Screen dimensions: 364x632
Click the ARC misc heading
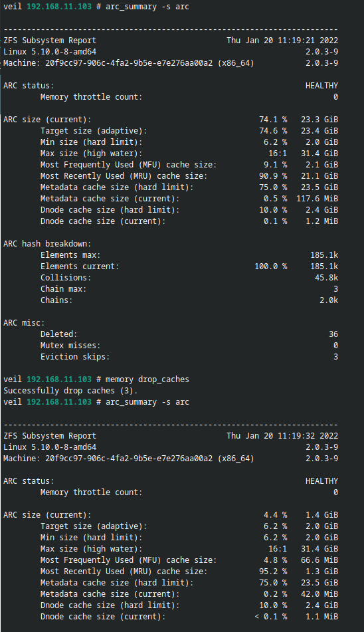(x=24, y=322)
